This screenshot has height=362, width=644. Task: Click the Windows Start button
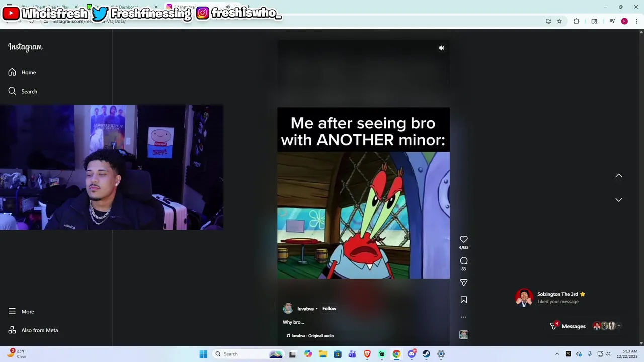coord(203,354)
